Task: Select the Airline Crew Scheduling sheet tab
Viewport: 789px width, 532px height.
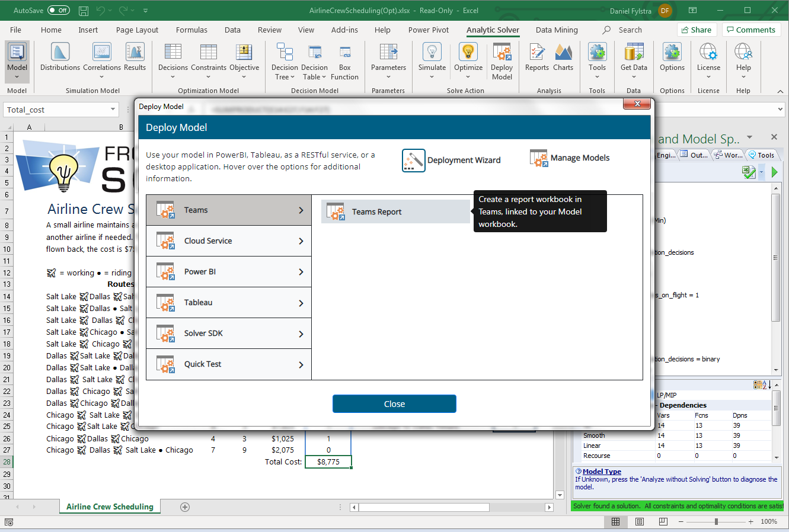Action: coord(110,507)
